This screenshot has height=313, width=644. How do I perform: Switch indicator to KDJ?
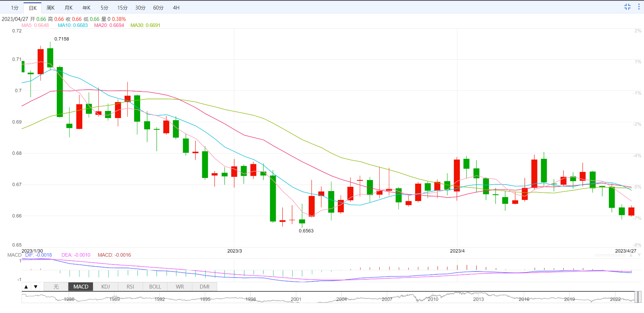pos(105,287)
